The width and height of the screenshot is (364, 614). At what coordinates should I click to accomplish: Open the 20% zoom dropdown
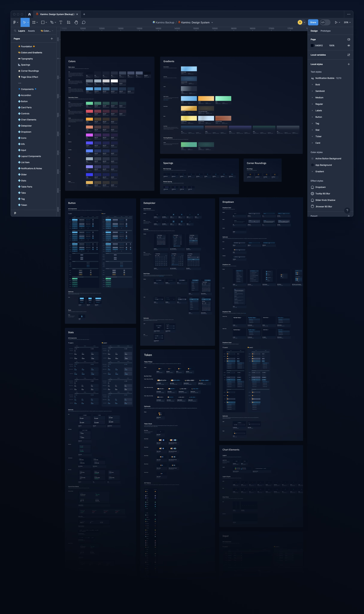[347, 22]
